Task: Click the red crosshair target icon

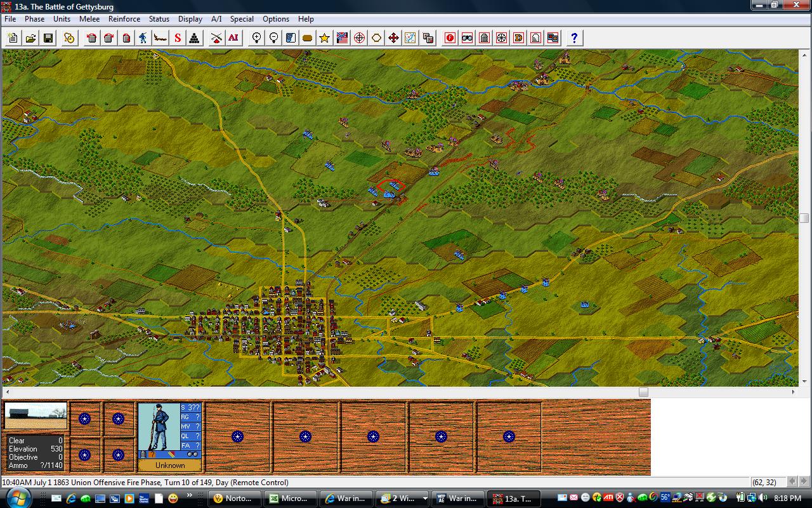Action: [x=359, y=38]
